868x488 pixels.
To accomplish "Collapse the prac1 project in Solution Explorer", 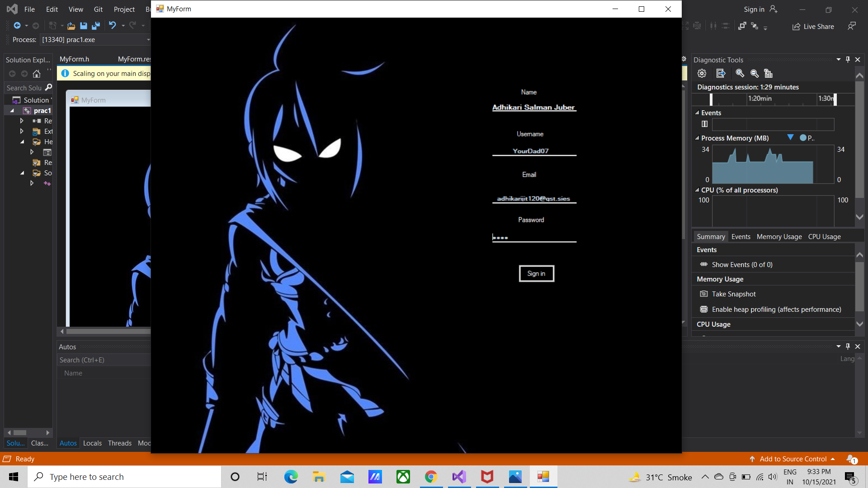I will 12,110.
